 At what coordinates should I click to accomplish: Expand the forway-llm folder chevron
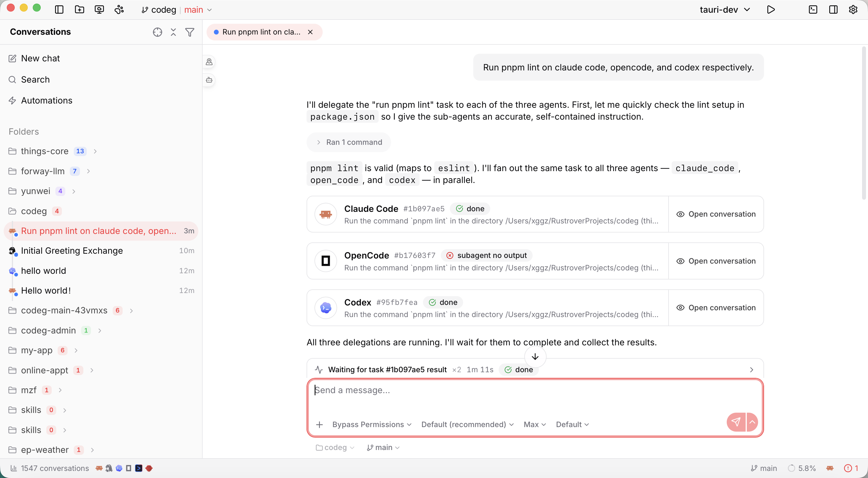coord(88,171)
